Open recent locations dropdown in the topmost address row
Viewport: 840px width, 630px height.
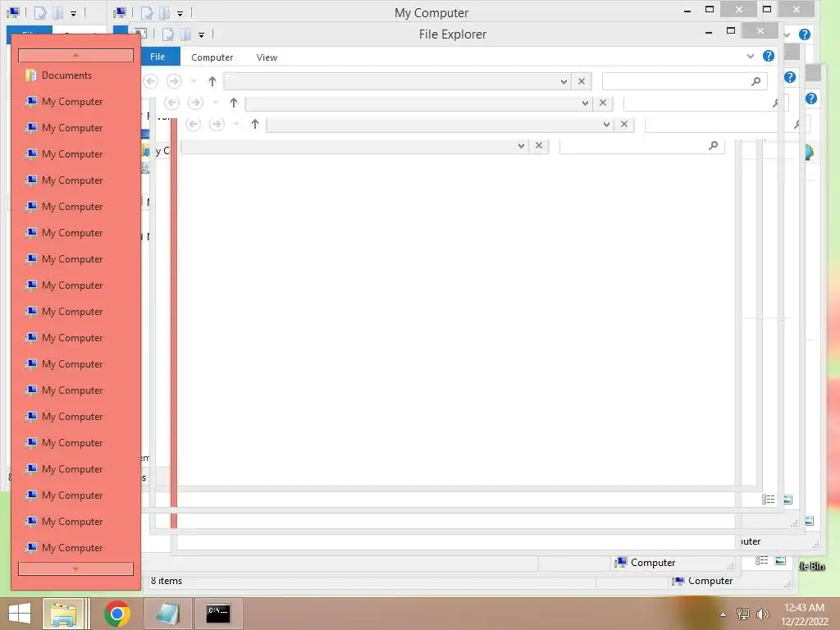pos(194,81)
